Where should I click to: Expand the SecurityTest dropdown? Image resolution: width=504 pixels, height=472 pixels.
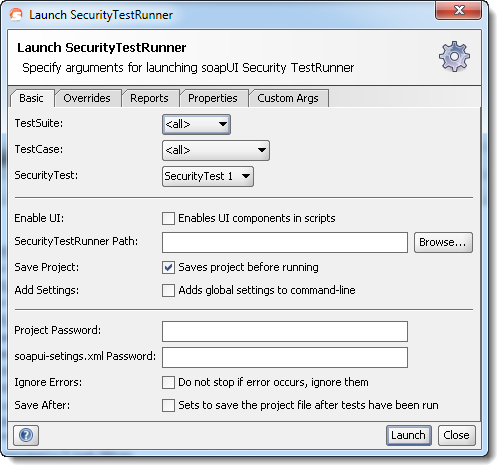point(208,176)
